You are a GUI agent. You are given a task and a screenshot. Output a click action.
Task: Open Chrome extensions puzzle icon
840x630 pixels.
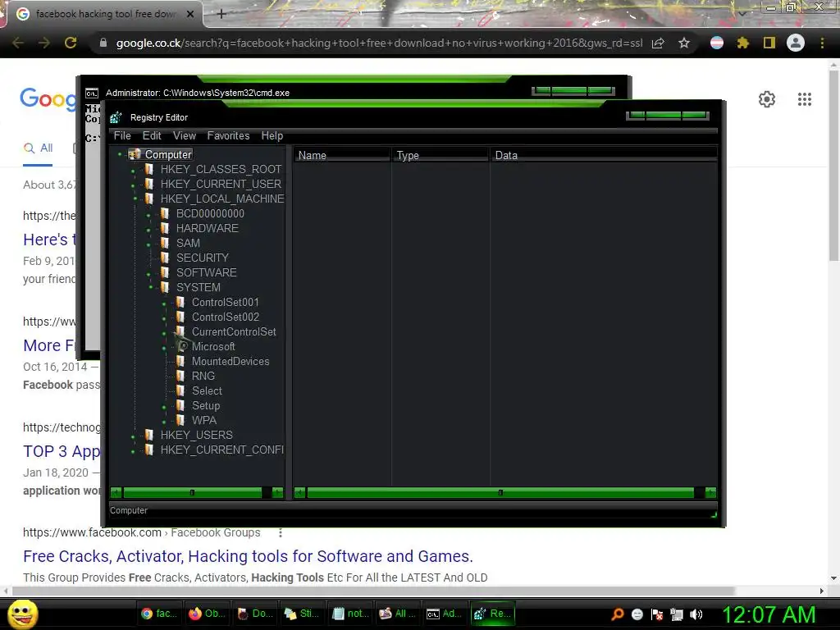pyautogui.click(x=742, y=43)
